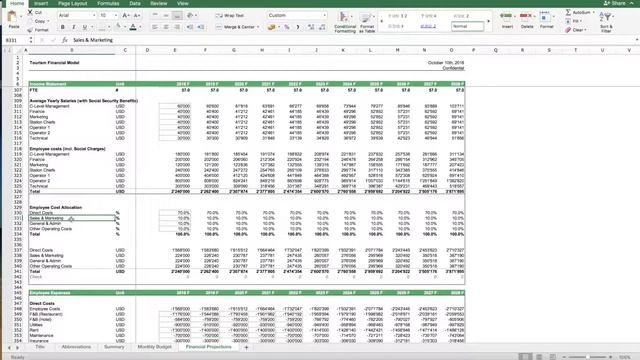The width and height of the screenshot is (640, 360).
Task: Toggle underline formatting
Action: [84, 27]
